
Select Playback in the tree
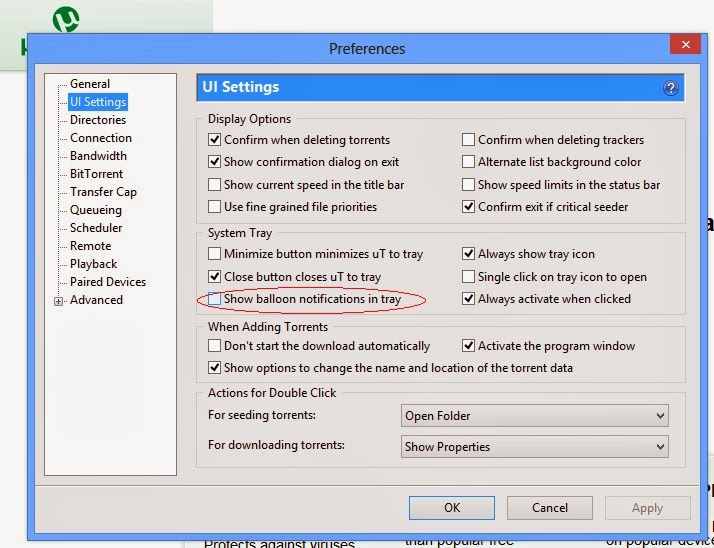pos(93,264)
